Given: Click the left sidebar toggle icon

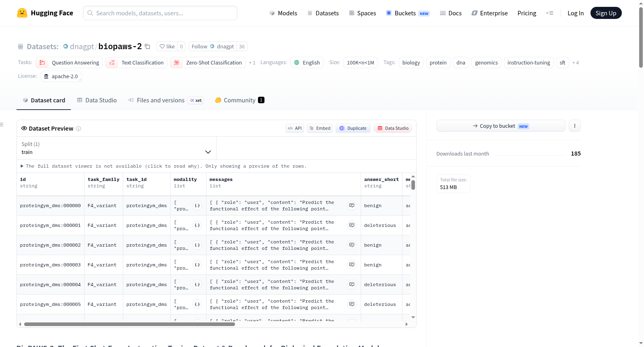Looking at the screenshot, I should click(x=2, y=125).
